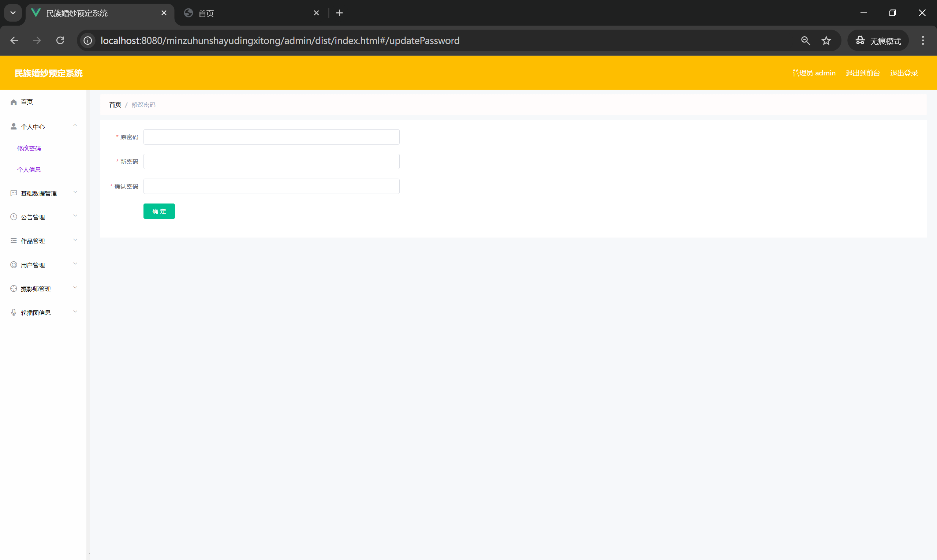Focus the 新密码 input field
This screenshot has width=937, height=560.
point(271,161)
